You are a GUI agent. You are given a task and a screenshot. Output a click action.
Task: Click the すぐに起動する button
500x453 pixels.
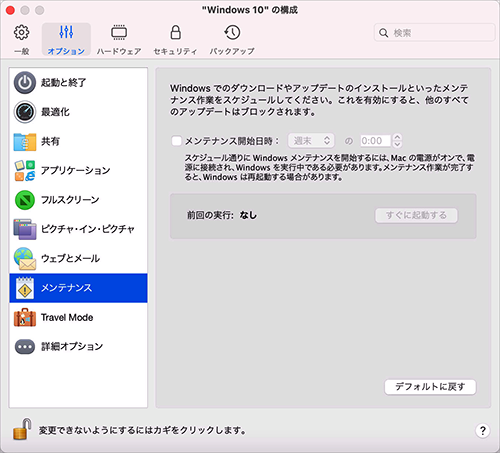click(416, 215)
